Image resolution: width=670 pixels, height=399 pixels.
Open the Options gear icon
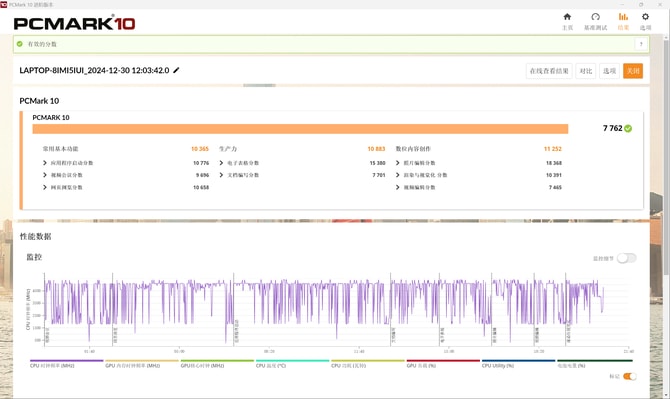(645, 17)
